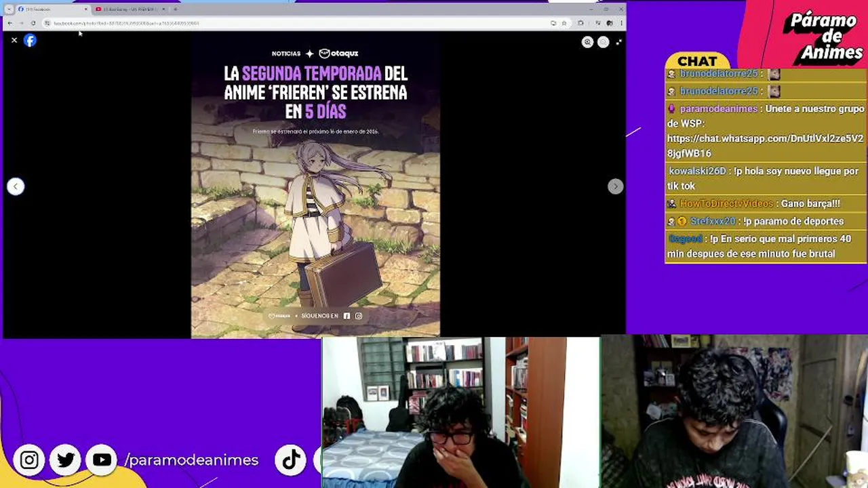Click the browser back arrow
Viewport: 868px width, 488px height.
pos(9,23)
